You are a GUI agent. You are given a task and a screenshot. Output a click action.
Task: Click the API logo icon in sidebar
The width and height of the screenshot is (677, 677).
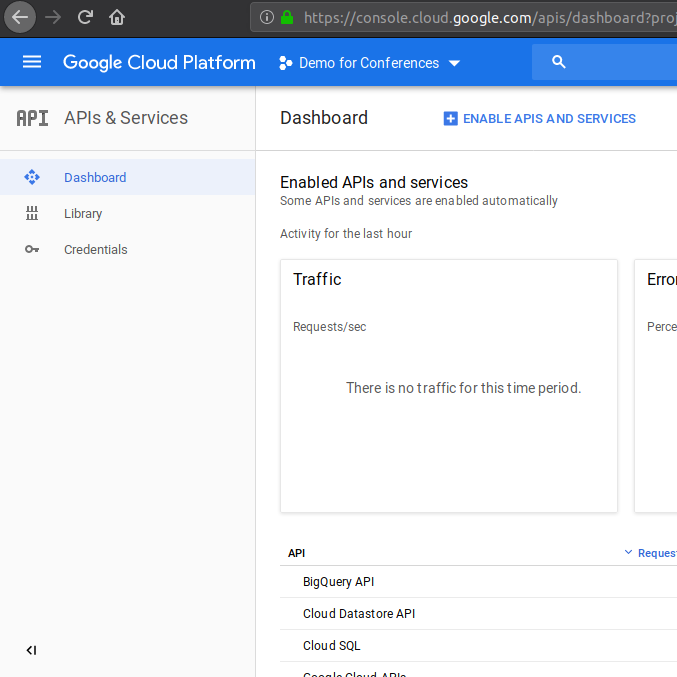point(32,118)
